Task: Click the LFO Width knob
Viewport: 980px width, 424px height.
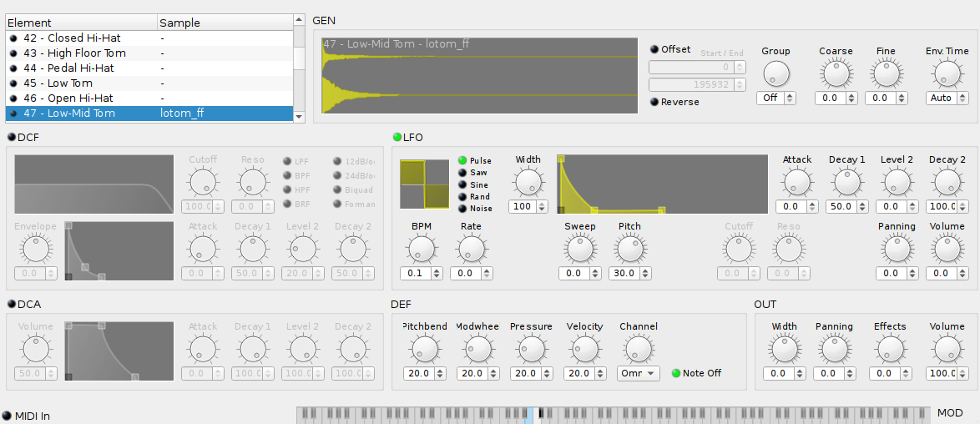Action: pyautogui.click(x=528, y=181)
